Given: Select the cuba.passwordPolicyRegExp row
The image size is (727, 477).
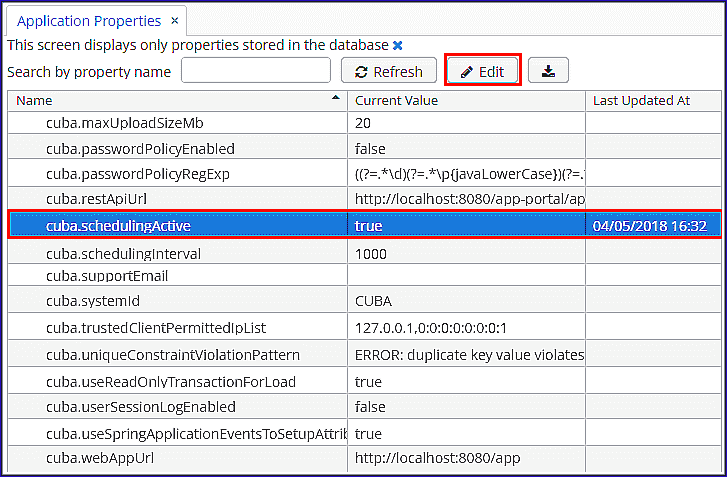Looking at the screenshot, I should [364, 174].
